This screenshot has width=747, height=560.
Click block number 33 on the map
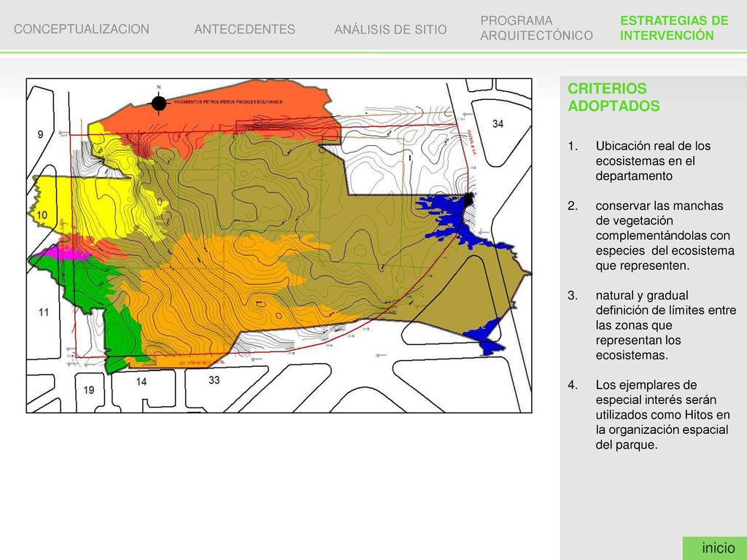[214, 380]
